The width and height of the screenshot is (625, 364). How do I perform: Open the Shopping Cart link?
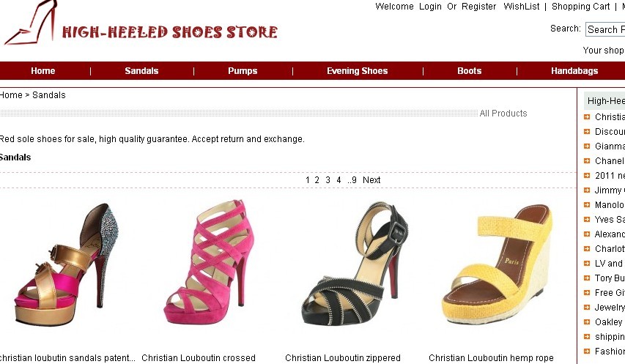point(580,7)
